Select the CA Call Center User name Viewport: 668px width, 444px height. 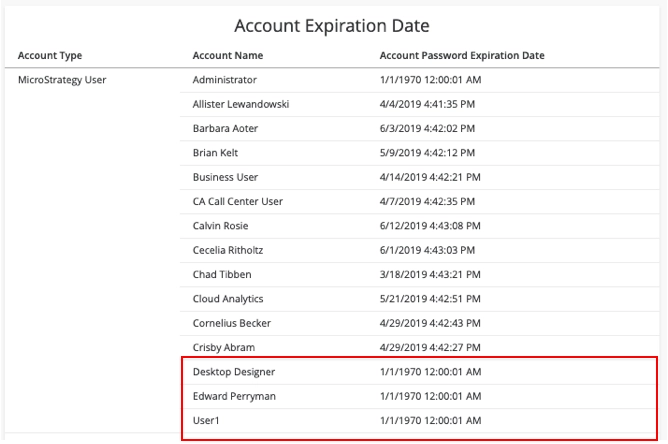(x=238, y=201)
